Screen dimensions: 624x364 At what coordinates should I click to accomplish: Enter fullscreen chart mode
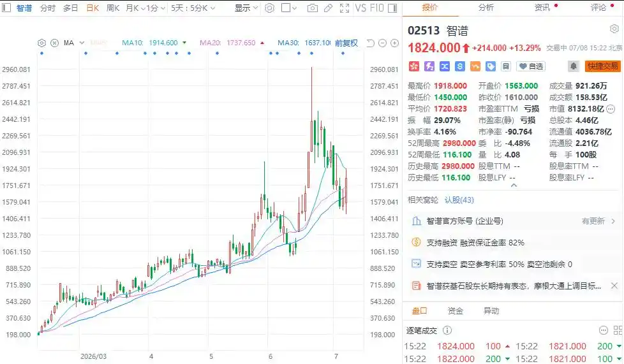(x=345, y=8)
